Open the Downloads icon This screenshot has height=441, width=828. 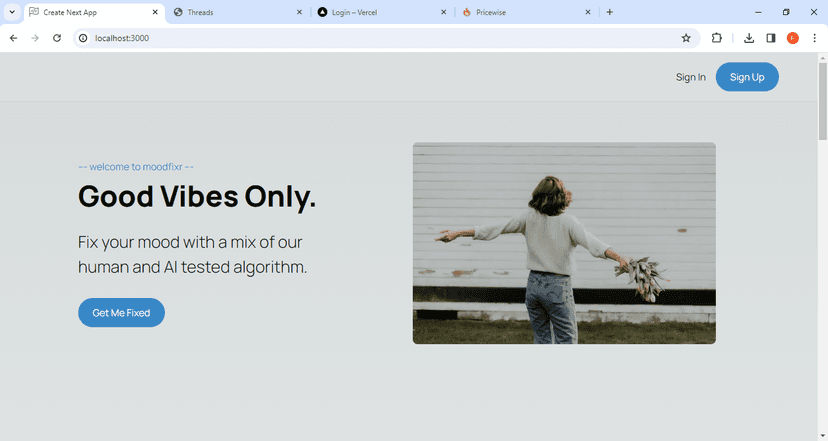click(x=749, y=38)
